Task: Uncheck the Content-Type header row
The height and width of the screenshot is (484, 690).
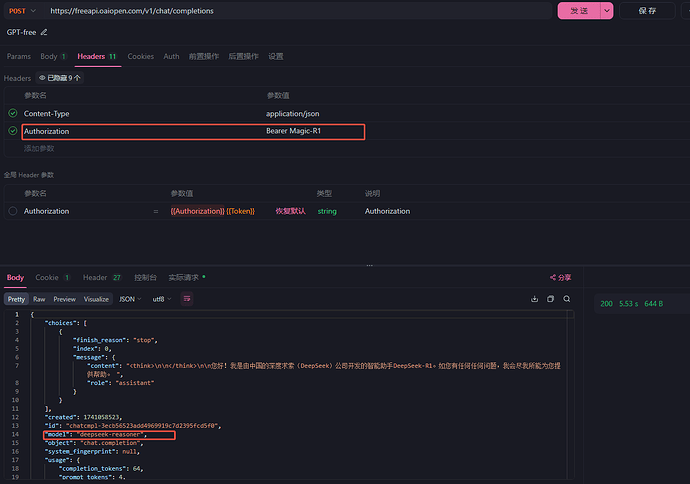Action: pos(13,114)
